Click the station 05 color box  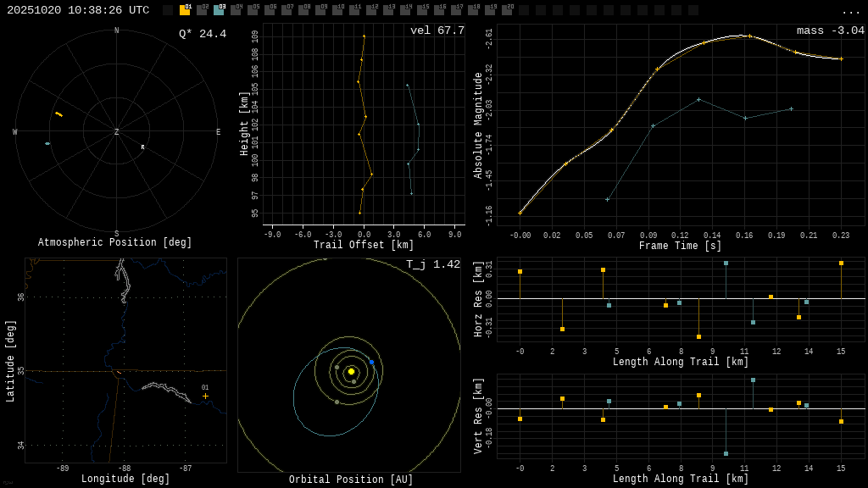[253, 10]
